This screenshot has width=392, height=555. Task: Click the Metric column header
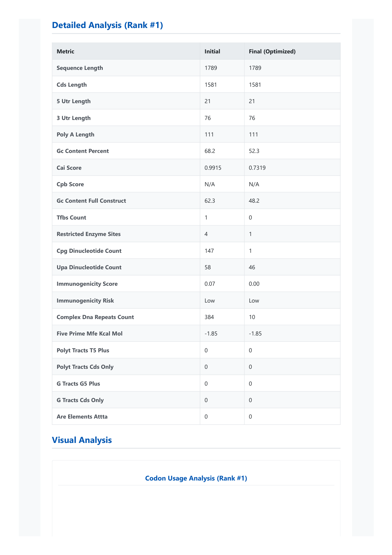tap(66, 51)
